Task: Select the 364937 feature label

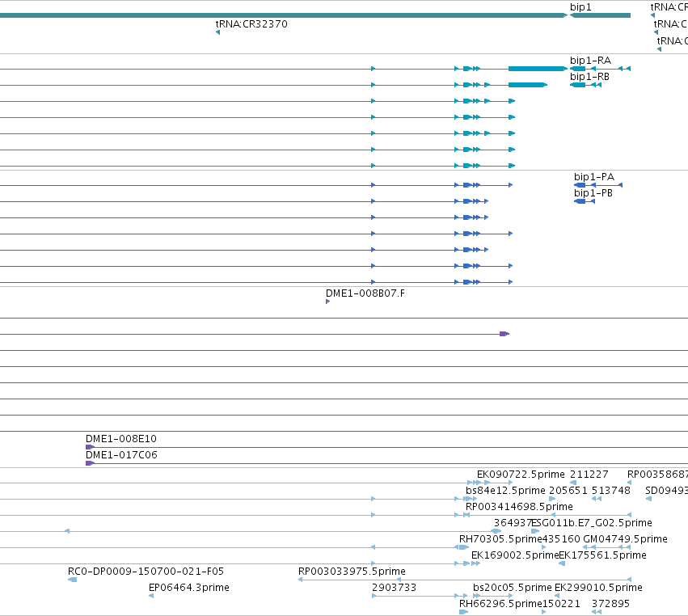Action: click(513, 522)
